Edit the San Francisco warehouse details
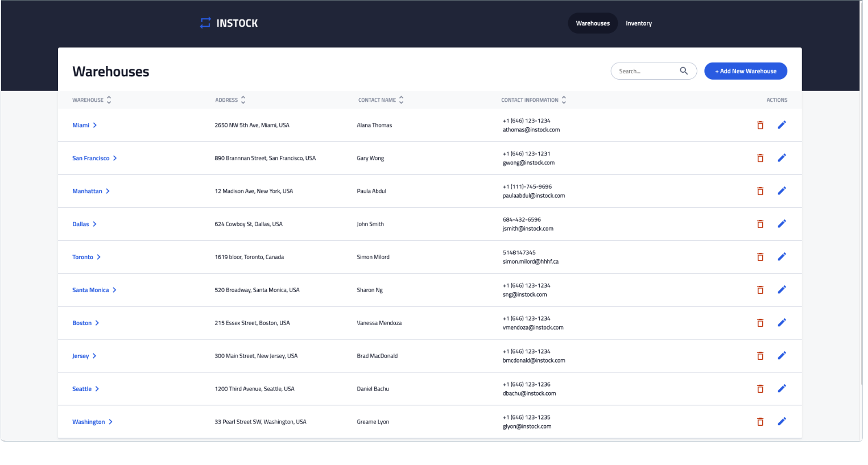 tap(782, 157)
